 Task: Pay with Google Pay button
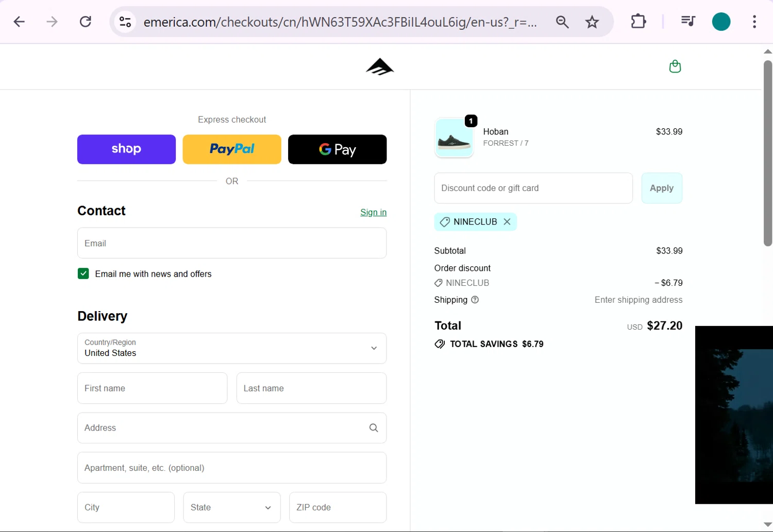pyautogui.click(x=337, y=149)
